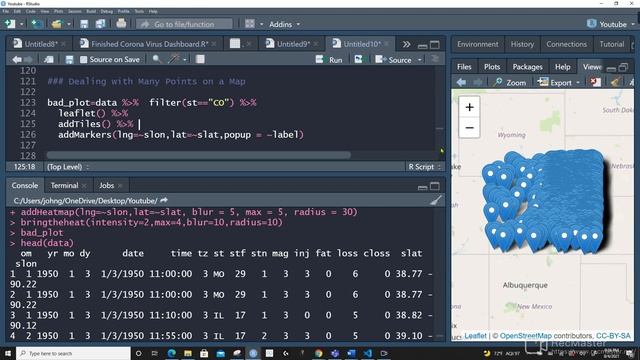The width and height of the screenshot is (640, 360).
Task: Remove current viewer item red X icon
Action: pos(596,82)
